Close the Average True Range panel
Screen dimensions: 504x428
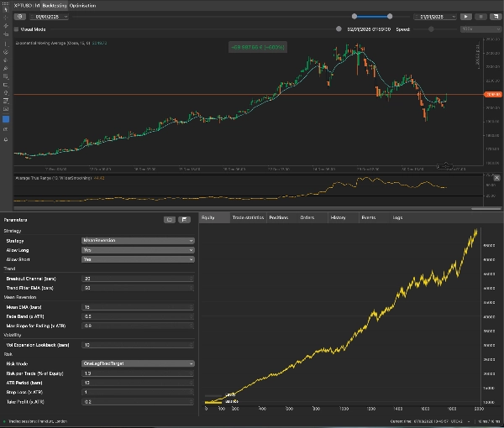click(x=497, y=178)
